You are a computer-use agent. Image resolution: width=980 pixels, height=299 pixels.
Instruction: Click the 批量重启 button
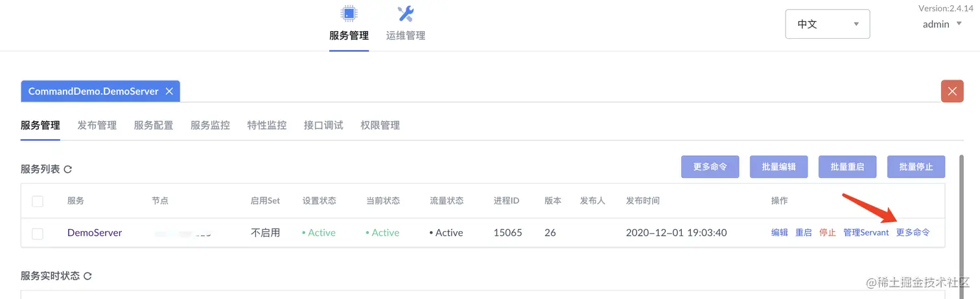848,166
